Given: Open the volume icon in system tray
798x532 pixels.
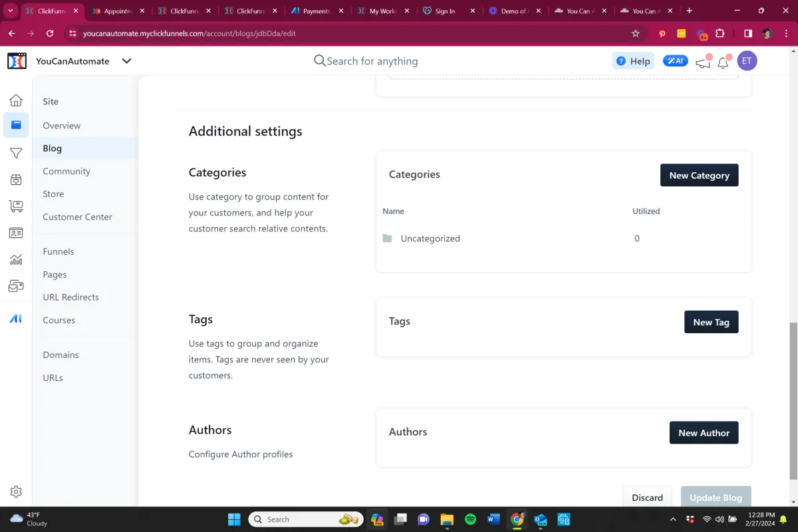Looking at the screenshot, I should (x=720, y=519).
